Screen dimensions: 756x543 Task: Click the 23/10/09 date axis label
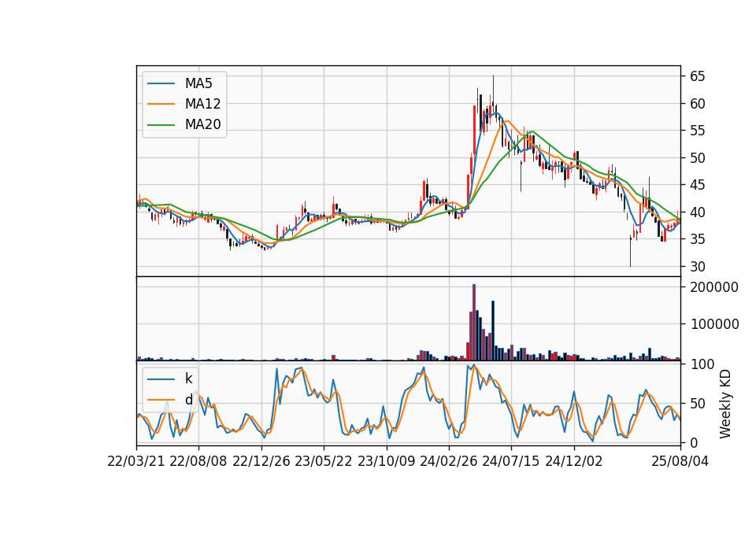386,461
